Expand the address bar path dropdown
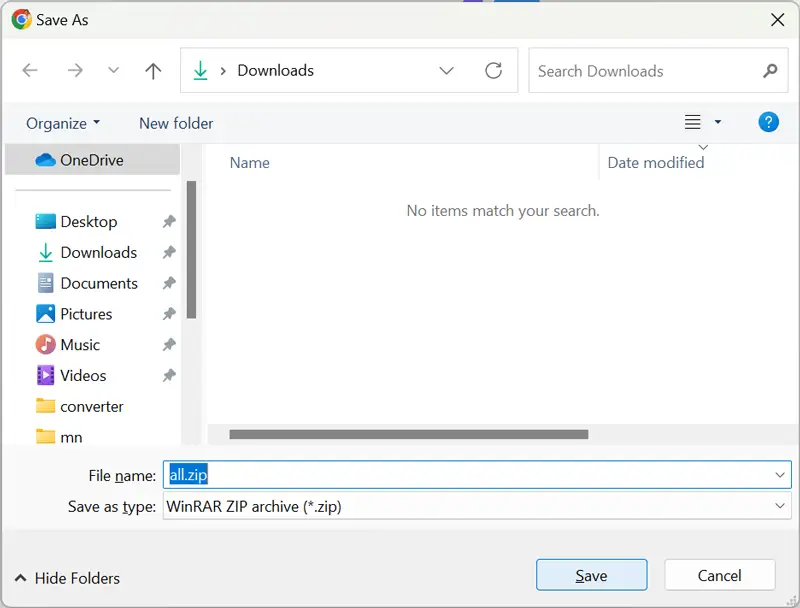 click(447, 71)
